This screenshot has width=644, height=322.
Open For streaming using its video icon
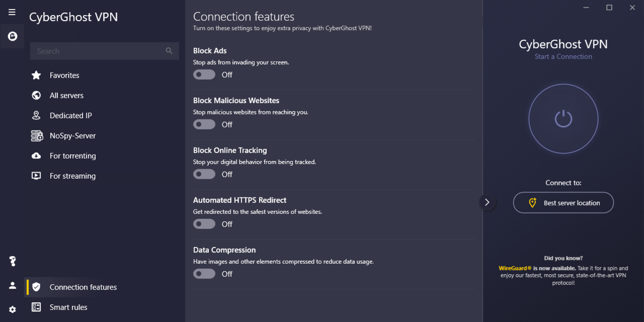pyautogui.click(x=36, y=176)
